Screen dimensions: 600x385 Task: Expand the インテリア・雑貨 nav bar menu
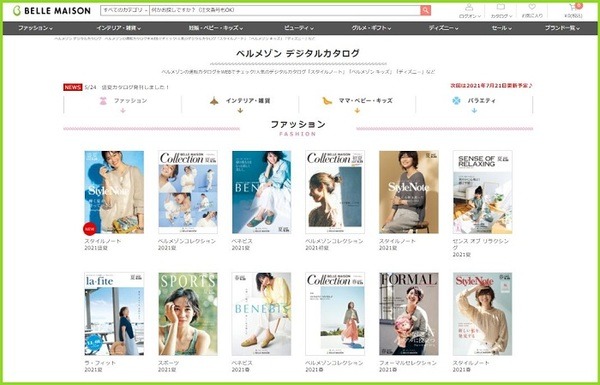click(119, 28)
